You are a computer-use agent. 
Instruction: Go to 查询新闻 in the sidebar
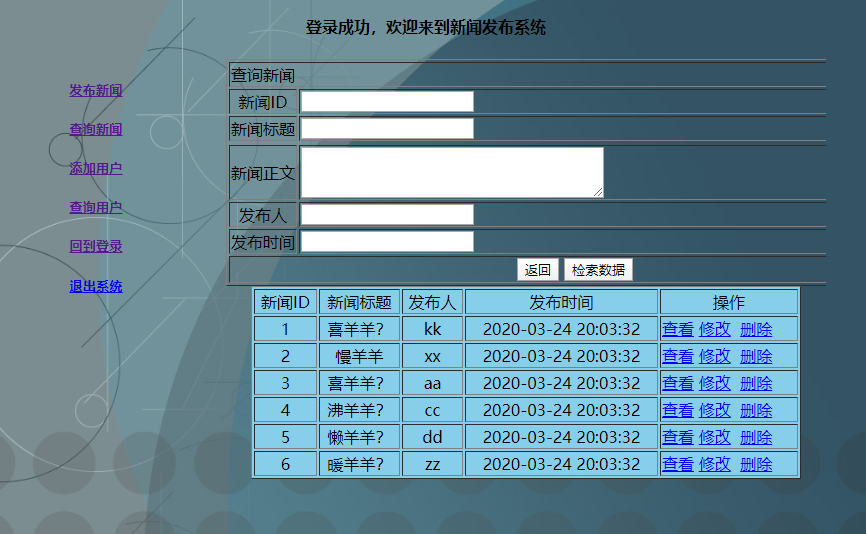click(95, 130)
